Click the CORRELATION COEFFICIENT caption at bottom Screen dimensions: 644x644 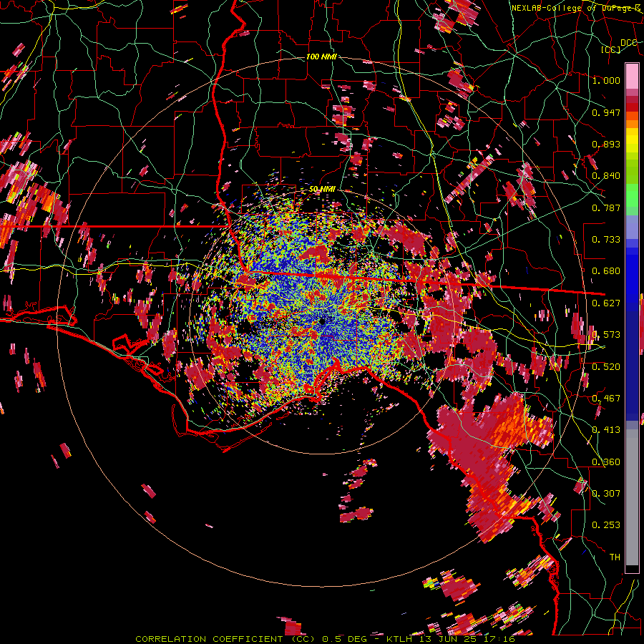tap(325, 639)
